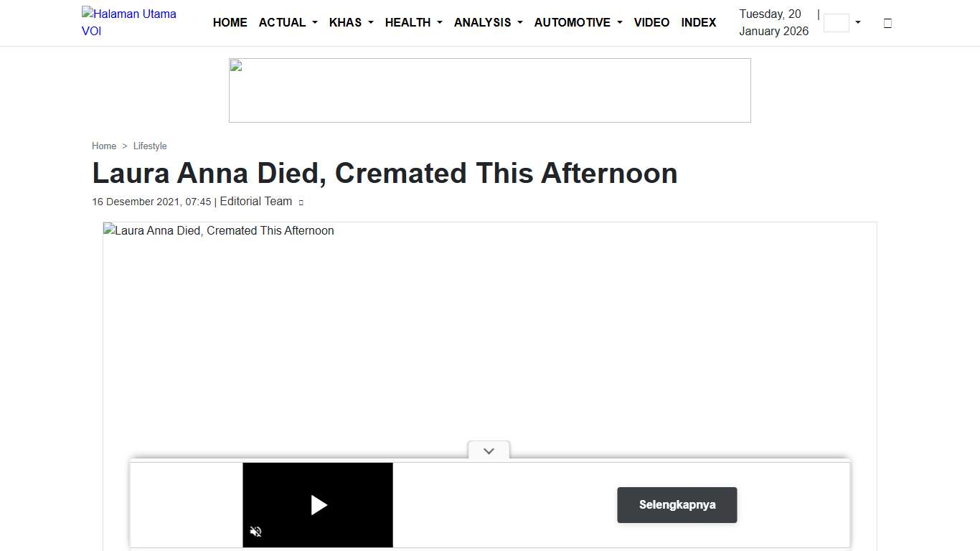This screenshot has width=980, height=551.
Task: Open the VIDEO section
Action: (x=651, y=22)
